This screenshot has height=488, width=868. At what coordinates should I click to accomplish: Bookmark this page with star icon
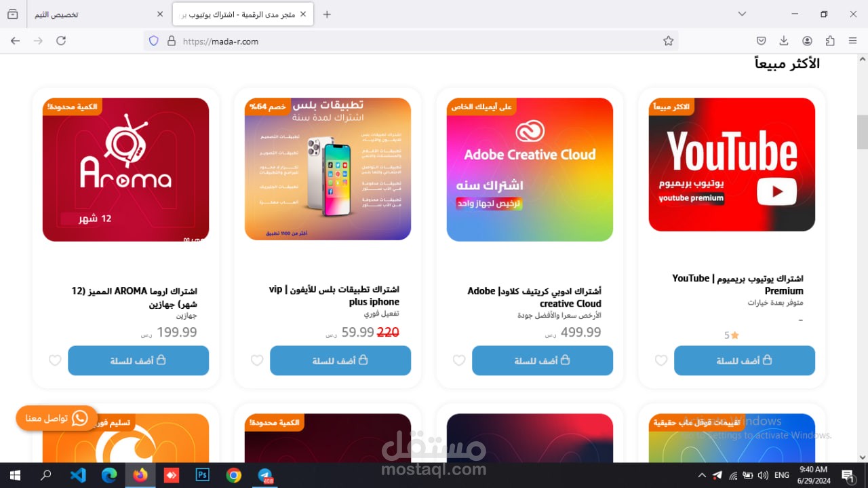click(x=669, y=41)
